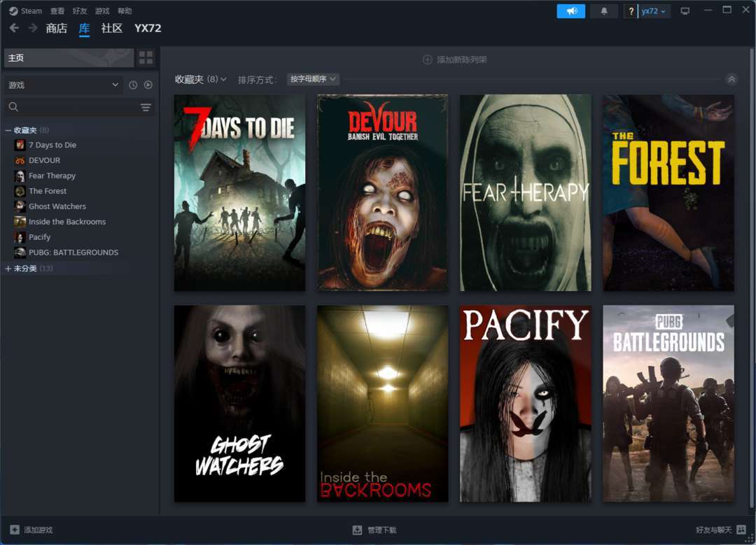
Task: Open the Pacify cover art
Action: (x=526, y=404)
